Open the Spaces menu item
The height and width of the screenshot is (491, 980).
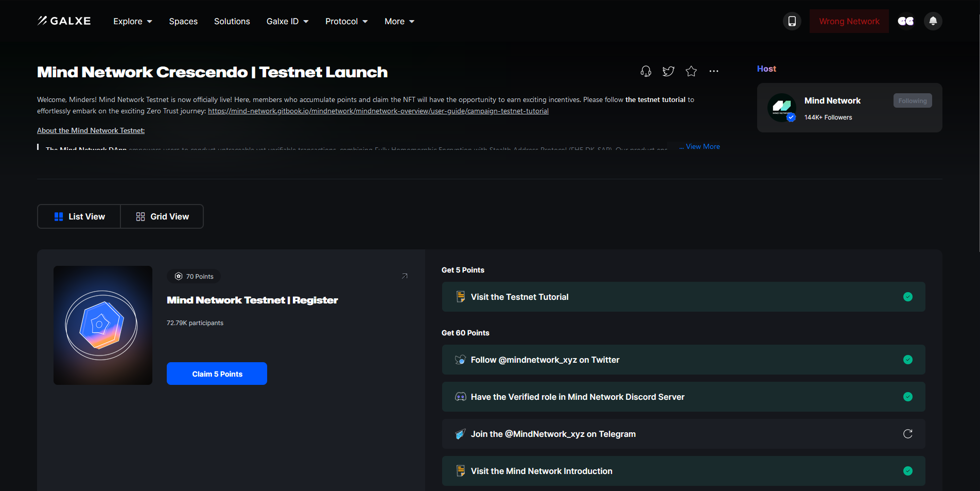pyautogui.click(x=183, y=21)
